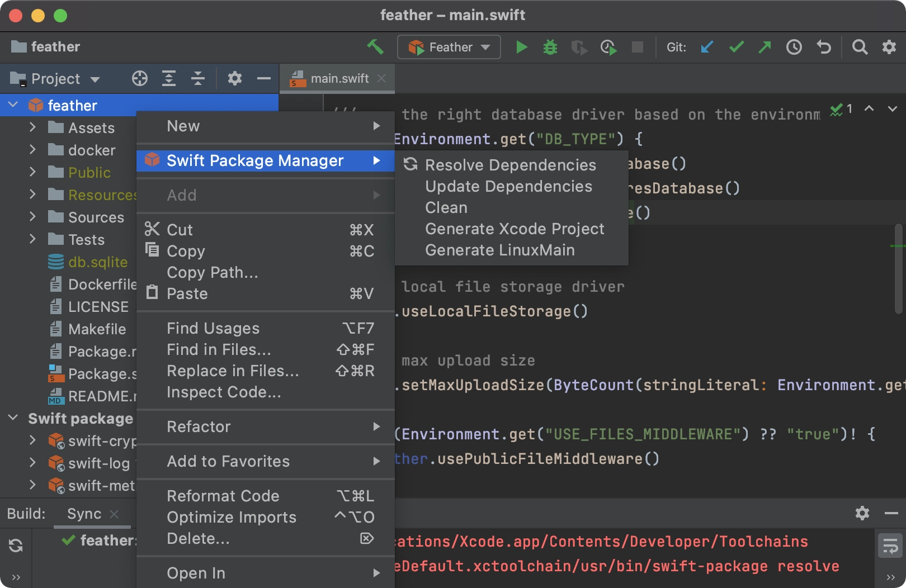Image resolution: width=906 pixels, height=588 pixels.
Task: Open Add to Favorites submenu
Action: coord(266,461)
